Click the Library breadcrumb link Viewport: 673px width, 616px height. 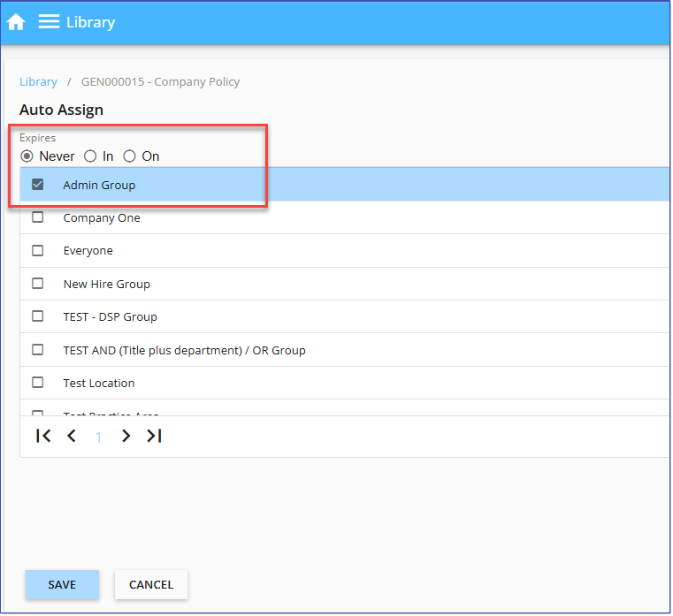click(38, 81)
